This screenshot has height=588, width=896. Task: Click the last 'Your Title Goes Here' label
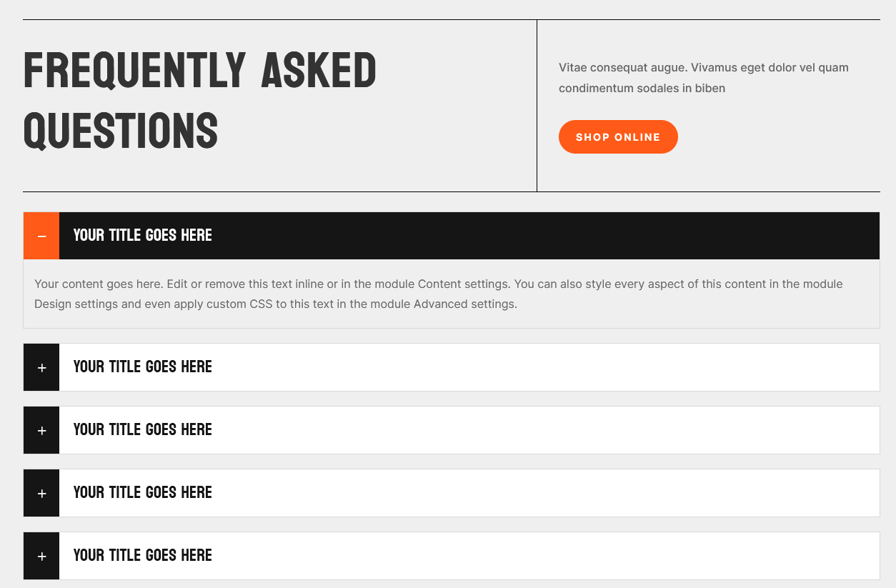(142, 555)
